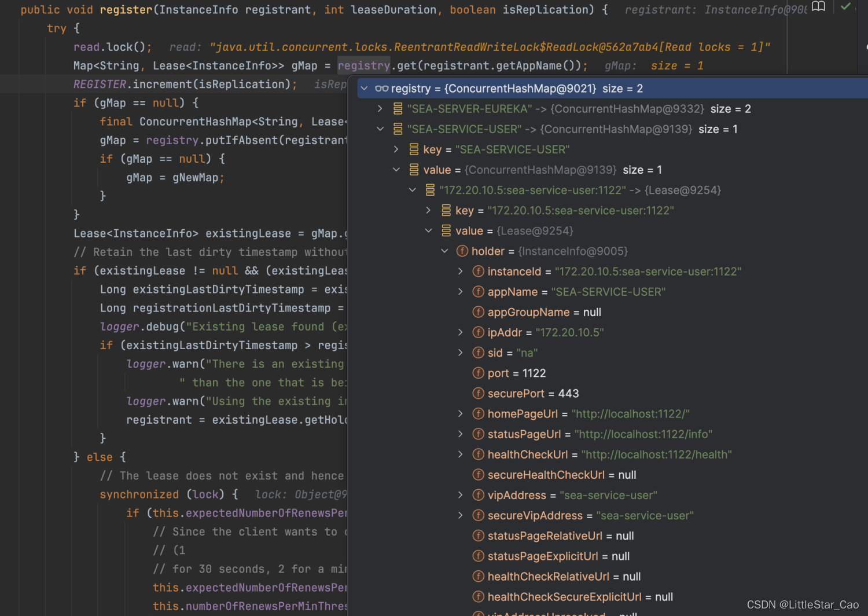
Task: Click field icon of vipAddress
Action: [479, 495]
